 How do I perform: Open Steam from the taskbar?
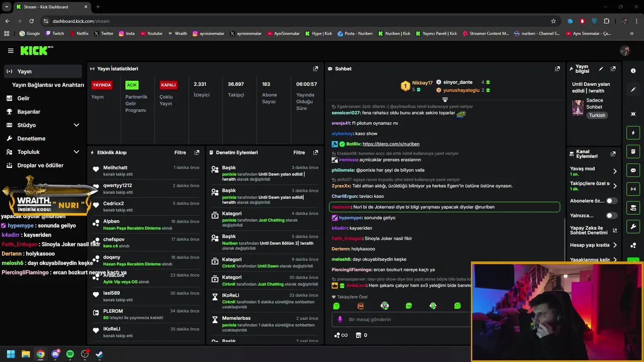click(x=99, y=354)
